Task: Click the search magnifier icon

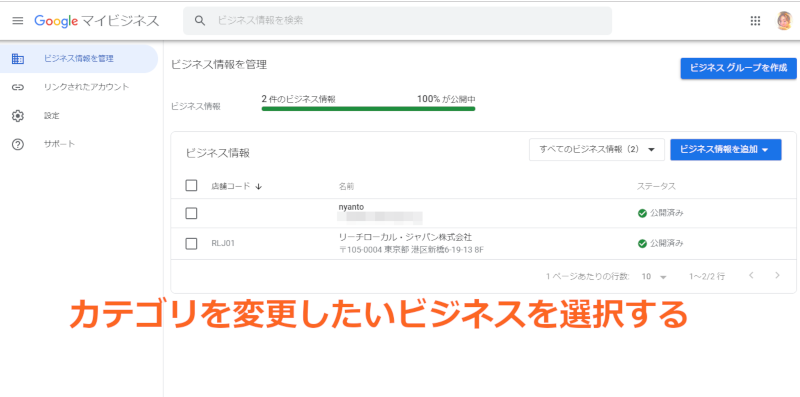Action: click(200, 21)
